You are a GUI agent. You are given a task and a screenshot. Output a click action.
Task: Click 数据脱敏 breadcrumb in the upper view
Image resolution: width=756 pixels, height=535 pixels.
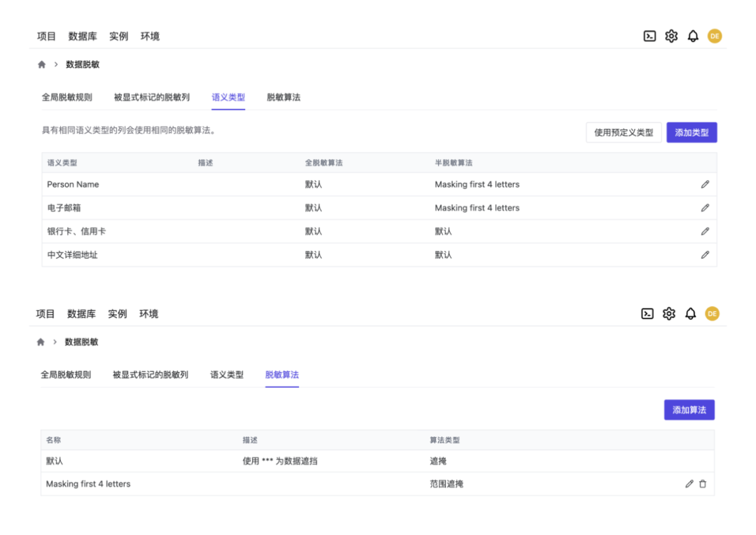coord(83,64)
